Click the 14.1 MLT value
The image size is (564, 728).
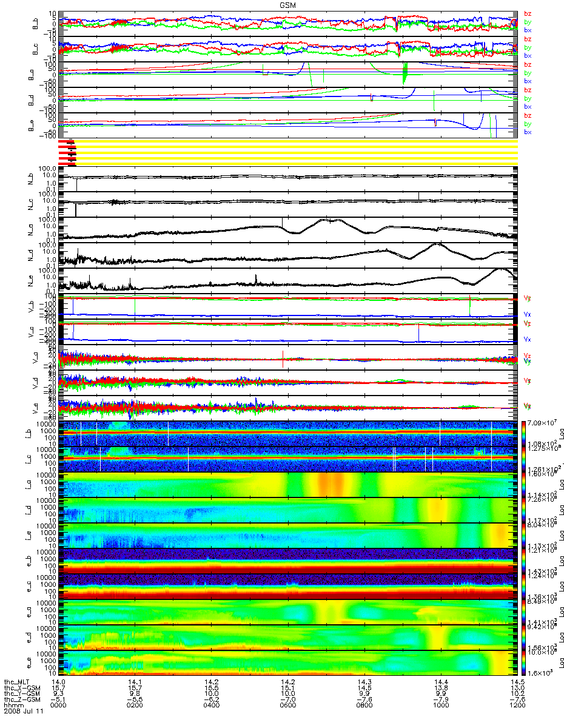[135, 681]
